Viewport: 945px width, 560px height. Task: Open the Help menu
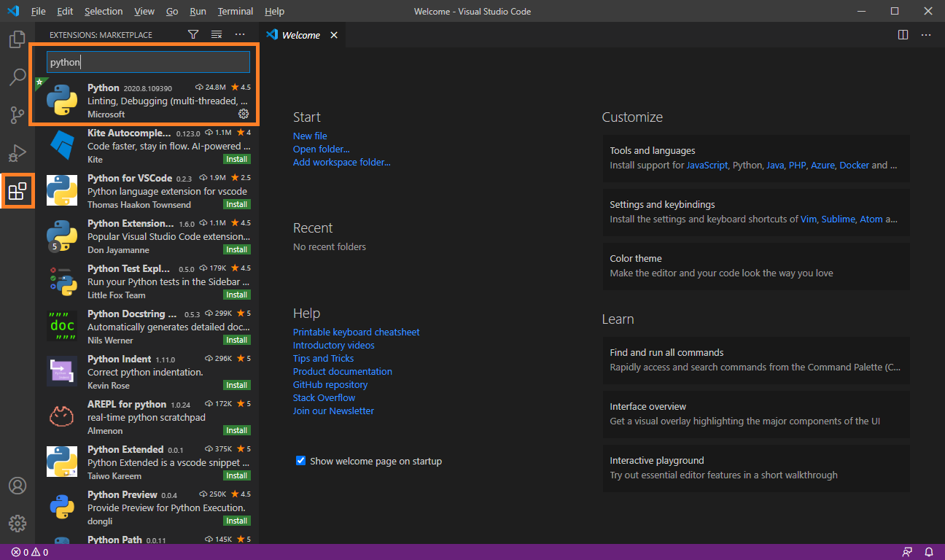275,11
